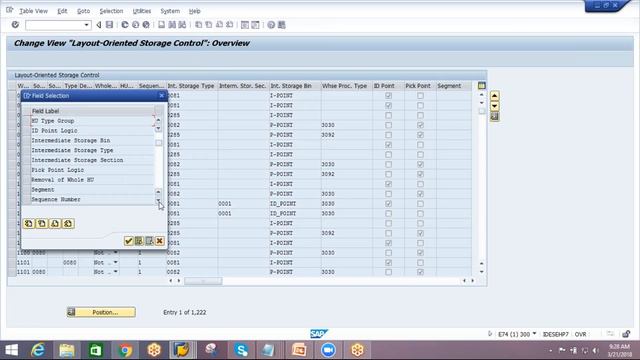The height and width of the screenshot is (360, 640).
Task: Click the Position... button
Action: click(x=101, y=312)
